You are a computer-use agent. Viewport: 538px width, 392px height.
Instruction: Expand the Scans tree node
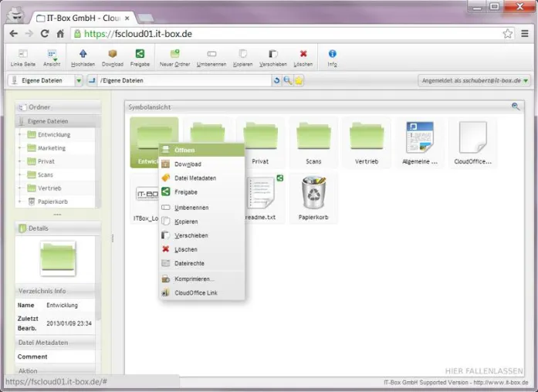pos(20,174)
